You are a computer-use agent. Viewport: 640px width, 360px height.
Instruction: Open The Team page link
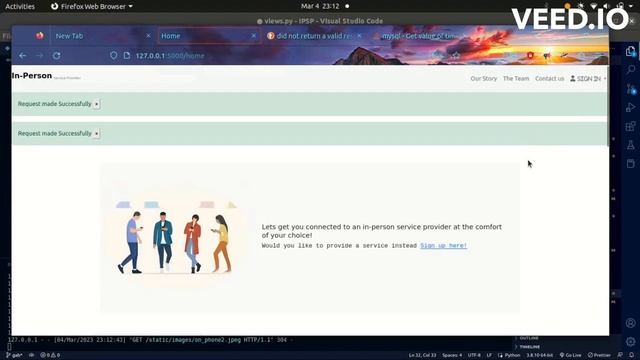pyautogui.click(x=516, y=78)
